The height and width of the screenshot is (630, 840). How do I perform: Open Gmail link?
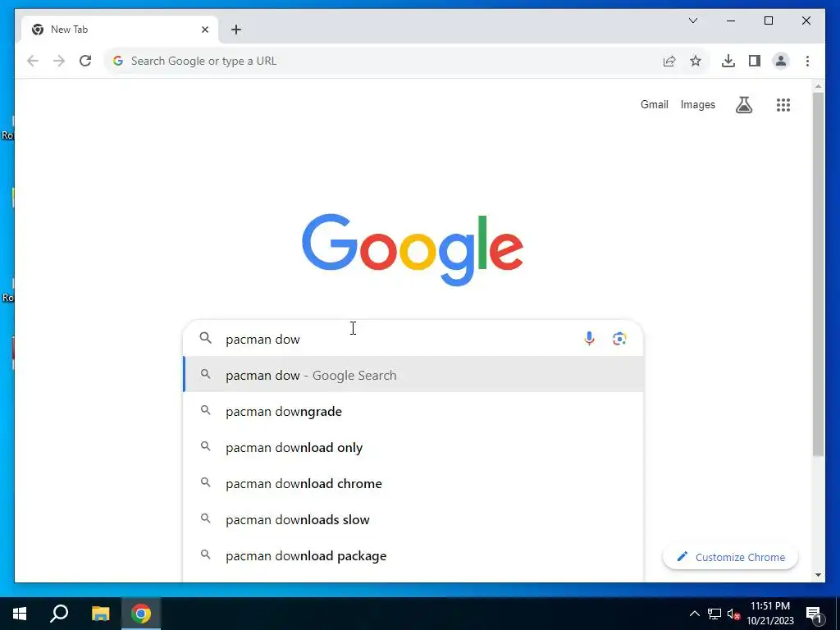coord(654,104)
